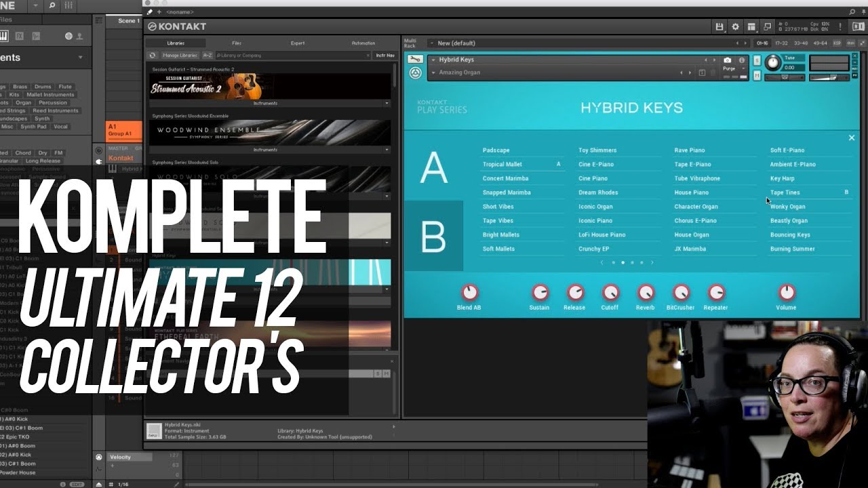
Task: Switch to the Libraries tab
Action: pyautogui.click(x=176, y=43)
